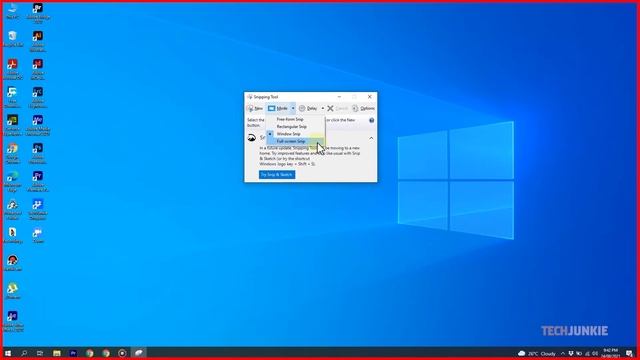Collapse the Snipping Tool moving notice

[371, 138]
